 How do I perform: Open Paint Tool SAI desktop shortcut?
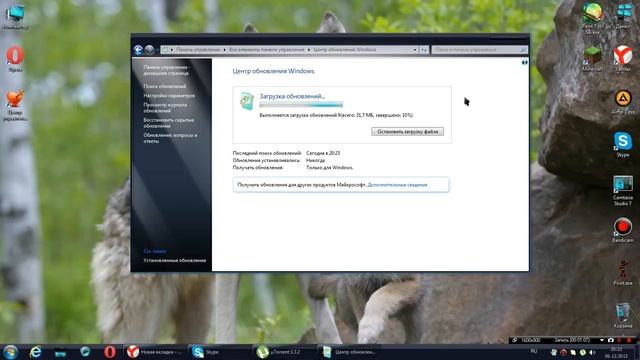(593, 18)
